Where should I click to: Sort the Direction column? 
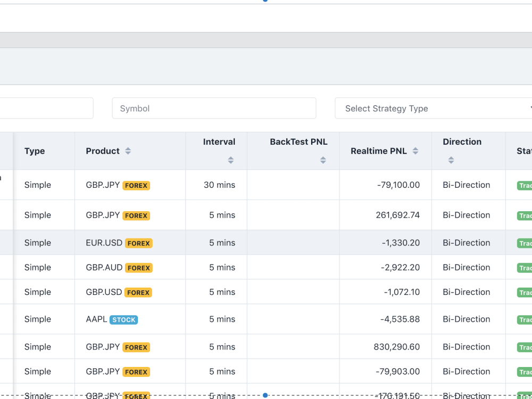click(451, 159)
